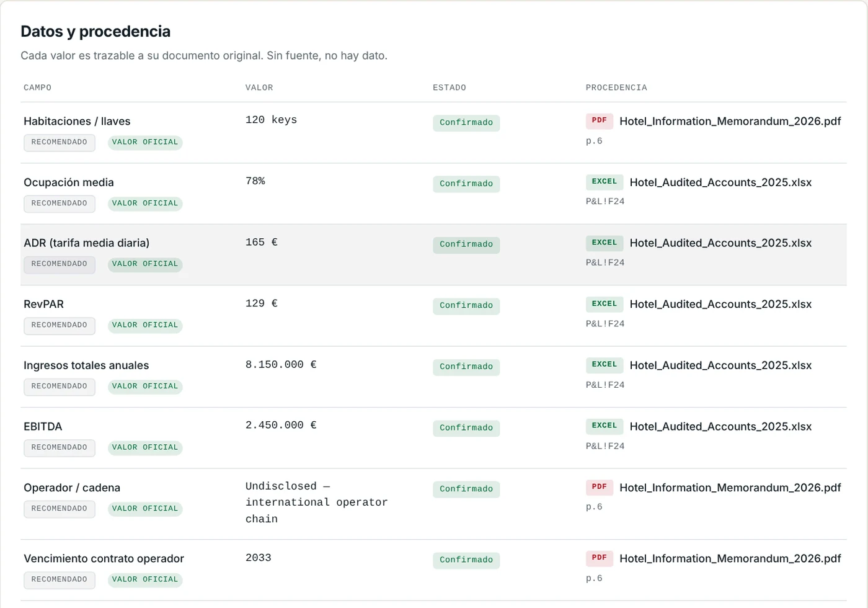Click the 'Ingresos totales anuales' field name
The width and height of the screenshot is (868, 608).
click(x=86, y=365)
